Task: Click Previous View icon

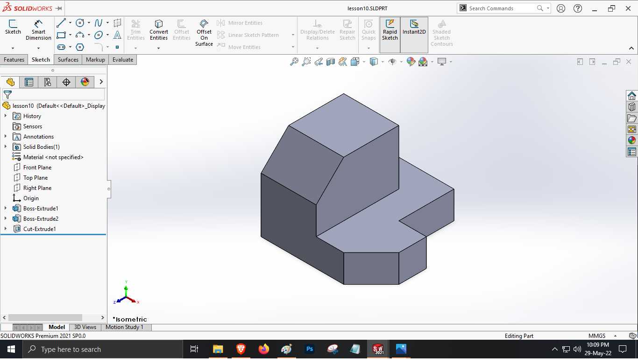Action: 319,62
